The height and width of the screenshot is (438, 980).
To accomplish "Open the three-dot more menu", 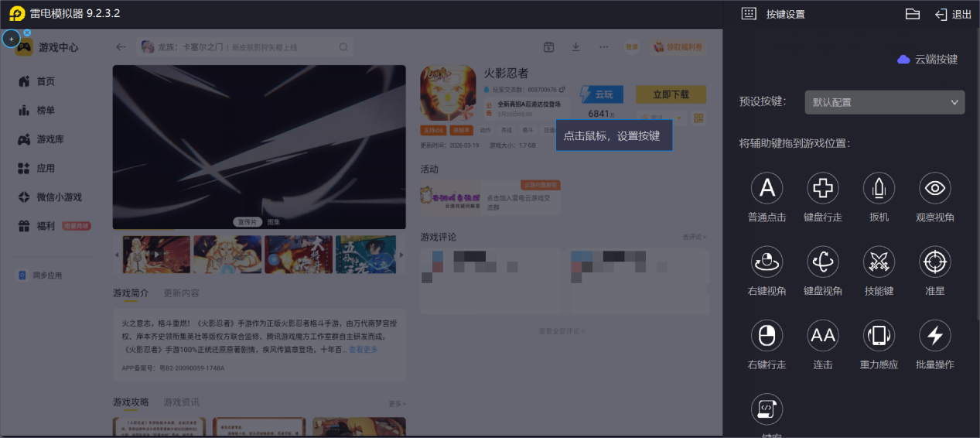I will pyautogui.click(x=603, y=47).
